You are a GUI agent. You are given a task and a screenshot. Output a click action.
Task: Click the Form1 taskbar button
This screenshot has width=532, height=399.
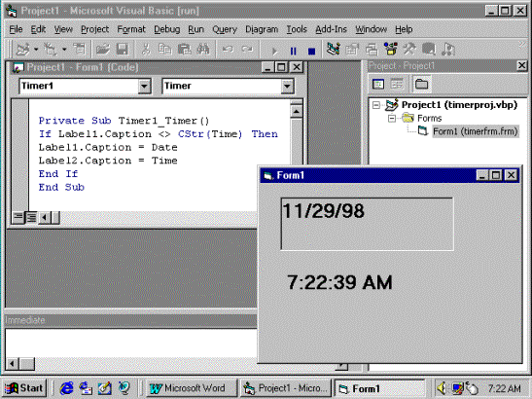(379, 388)
